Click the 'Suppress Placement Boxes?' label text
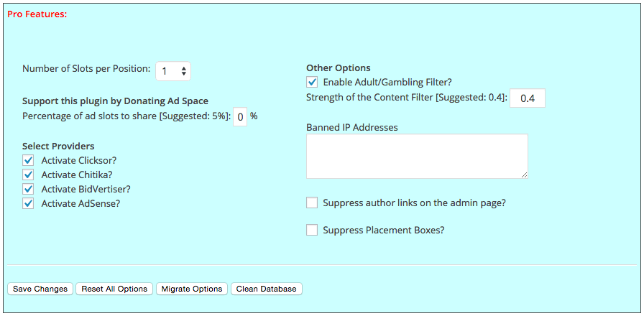644x316 pixels. click(x=384, y=231)
